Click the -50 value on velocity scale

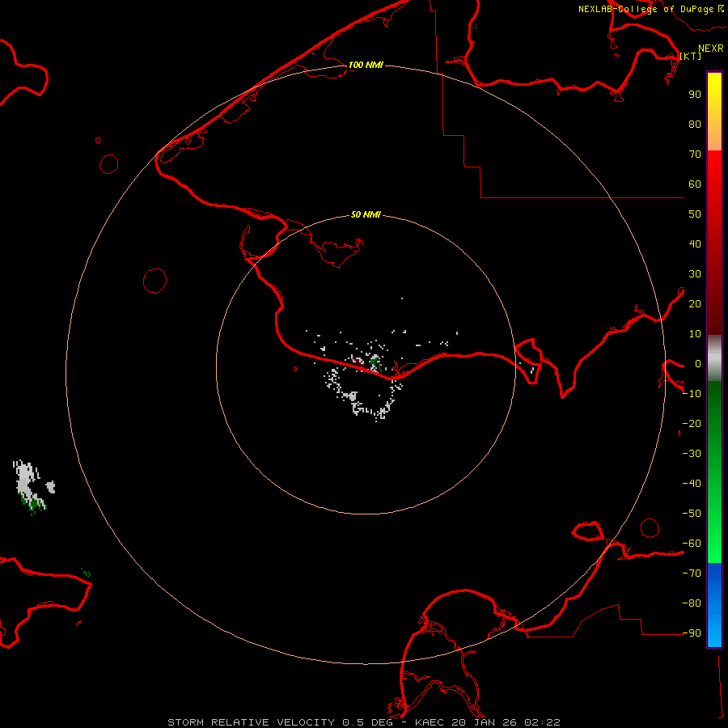tap(692, 513)
